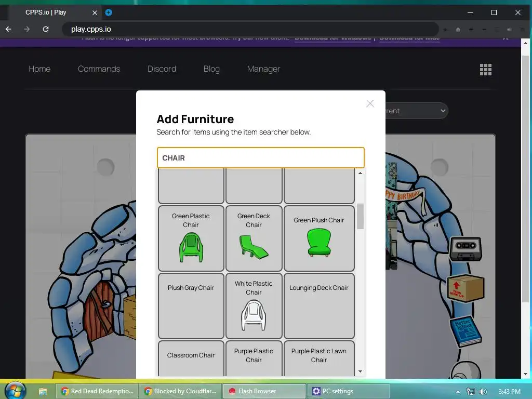
Task: Open the Better Igloos catalog book
Action: 465,332
